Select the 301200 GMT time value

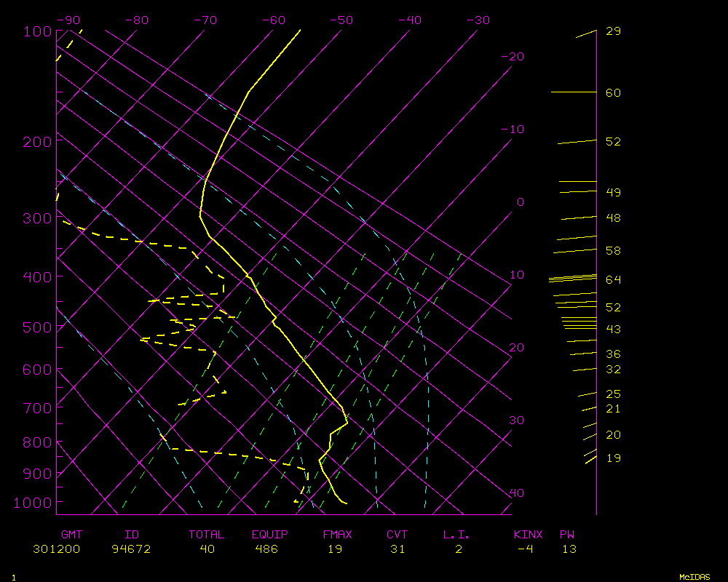57,549
